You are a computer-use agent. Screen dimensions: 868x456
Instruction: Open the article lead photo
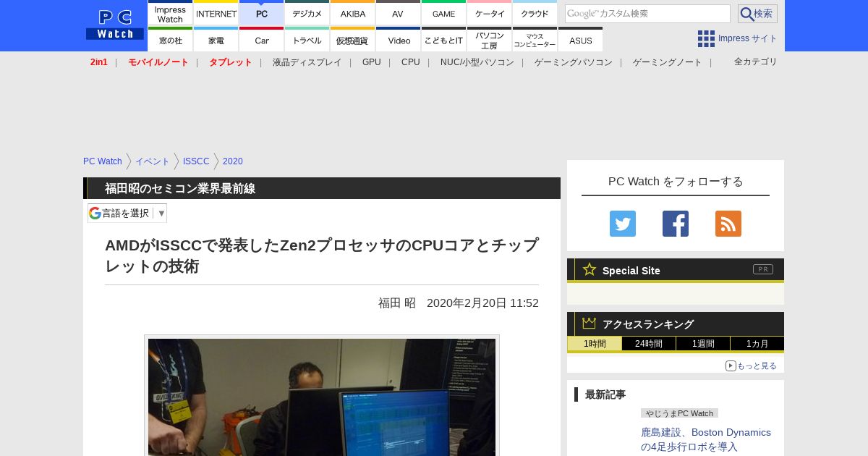click(322, 397)
